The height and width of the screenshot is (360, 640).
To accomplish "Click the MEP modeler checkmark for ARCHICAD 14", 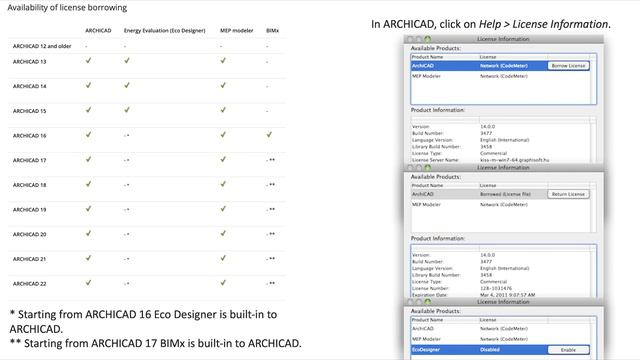I will 223,85.
